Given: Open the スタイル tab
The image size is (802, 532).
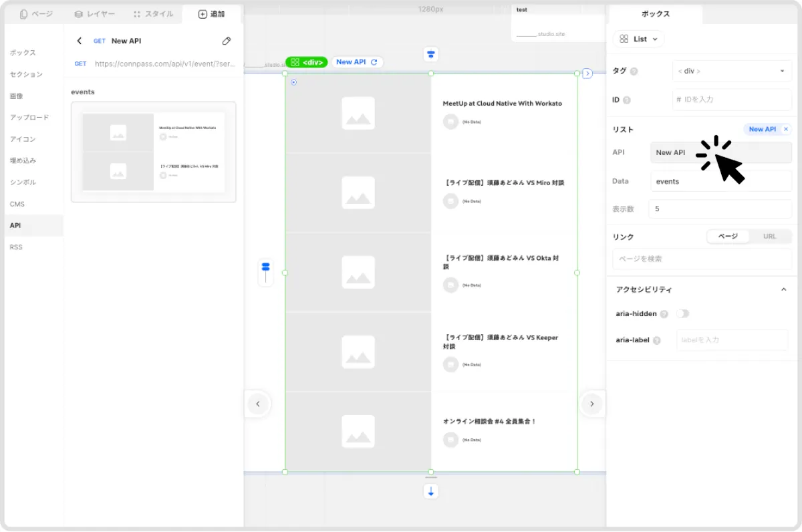Looking at the screenshot, I should (153, 14).
